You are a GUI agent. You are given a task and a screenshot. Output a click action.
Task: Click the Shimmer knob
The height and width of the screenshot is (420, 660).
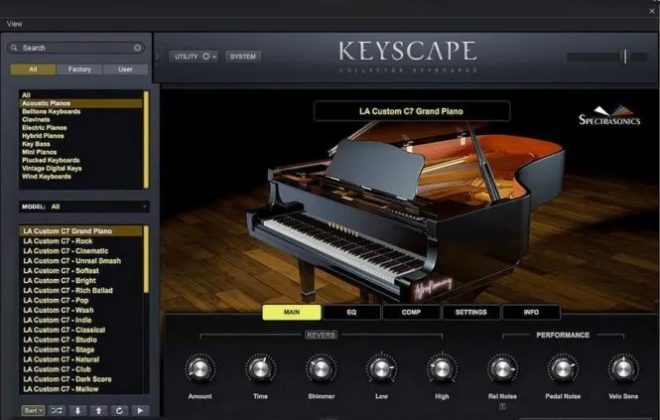(321, 369)
